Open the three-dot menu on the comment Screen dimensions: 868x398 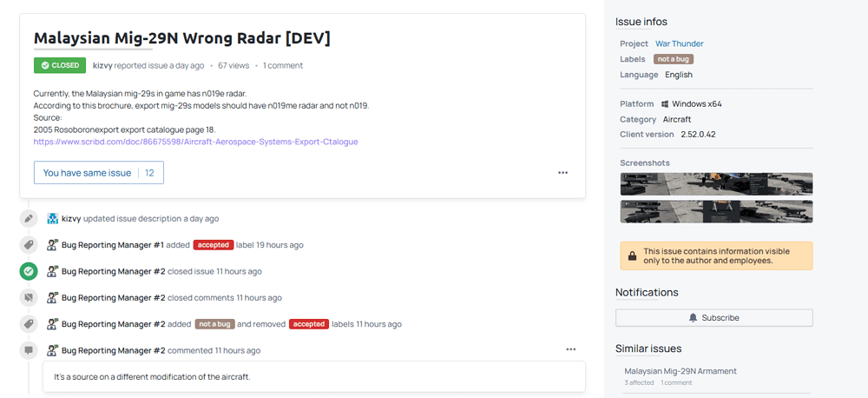point(570,349)
